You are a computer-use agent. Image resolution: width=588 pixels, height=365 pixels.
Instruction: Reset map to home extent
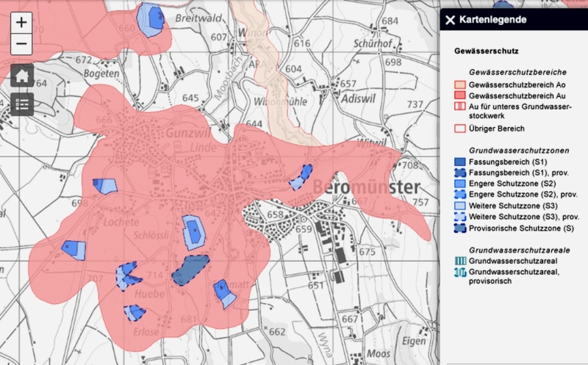(x=21, y=74)
